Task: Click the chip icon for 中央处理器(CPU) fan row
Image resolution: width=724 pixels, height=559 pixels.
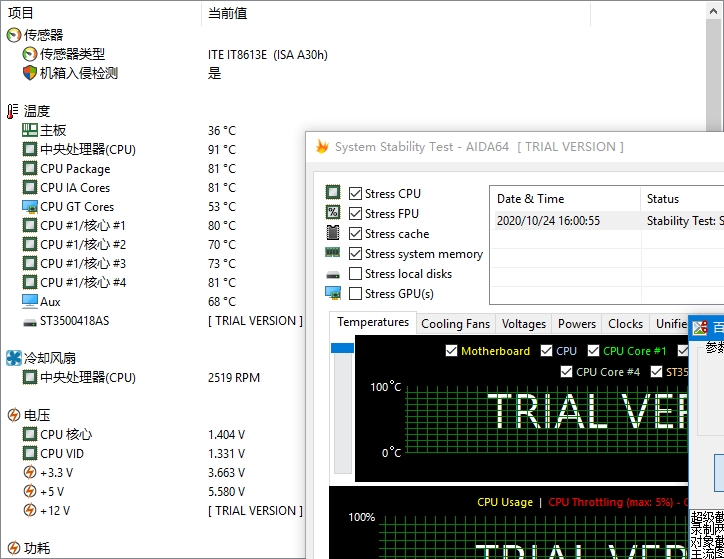Action: point(30,377)
